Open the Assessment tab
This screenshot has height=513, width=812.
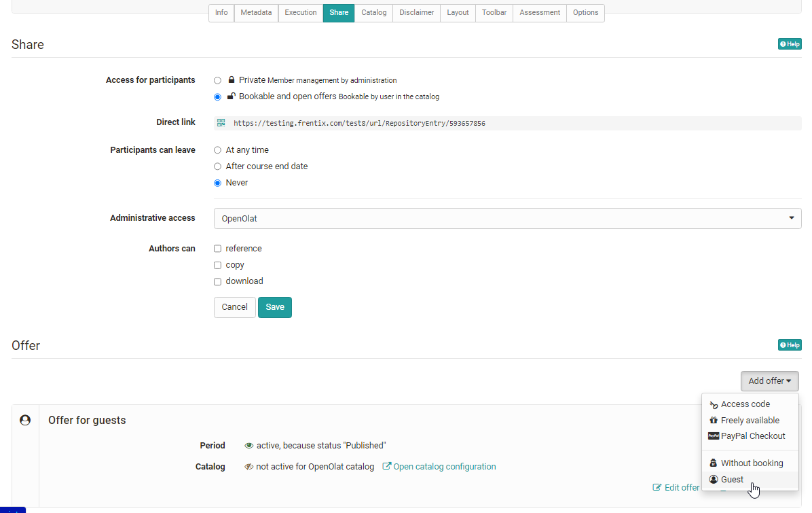pos(540,13)
